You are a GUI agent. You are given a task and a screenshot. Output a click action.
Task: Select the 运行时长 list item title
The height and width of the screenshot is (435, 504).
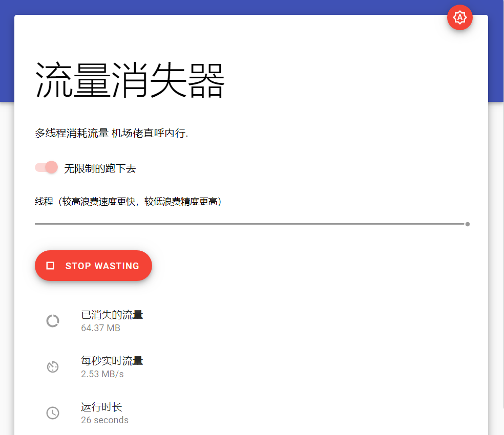(101, 407)
